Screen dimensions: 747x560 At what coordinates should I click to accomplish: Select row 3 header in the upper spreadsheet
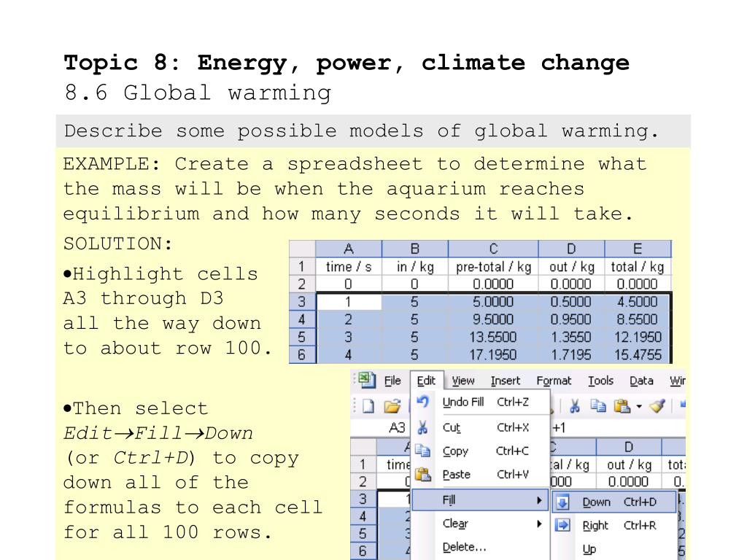302,302
